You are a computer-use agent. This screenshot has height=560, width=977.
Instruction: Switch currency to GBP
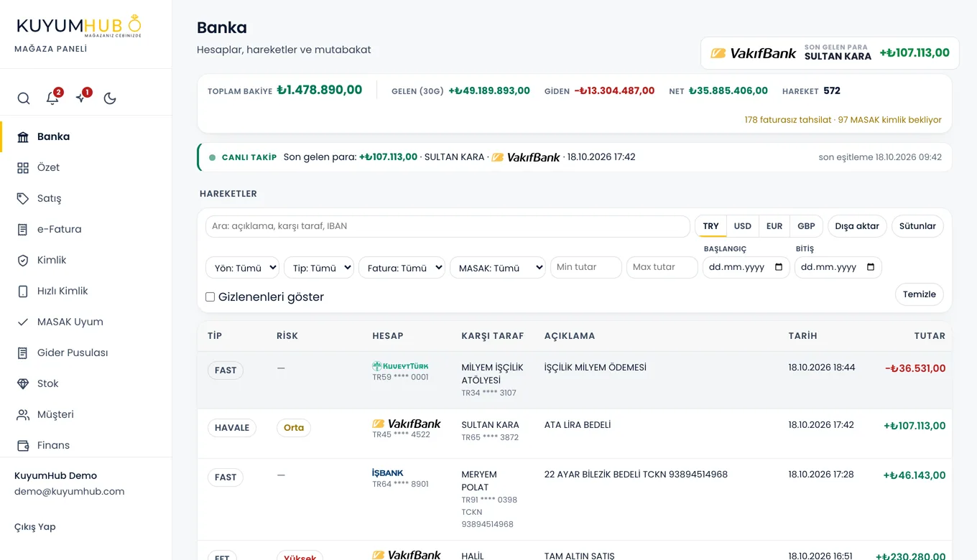click(806, 226)
